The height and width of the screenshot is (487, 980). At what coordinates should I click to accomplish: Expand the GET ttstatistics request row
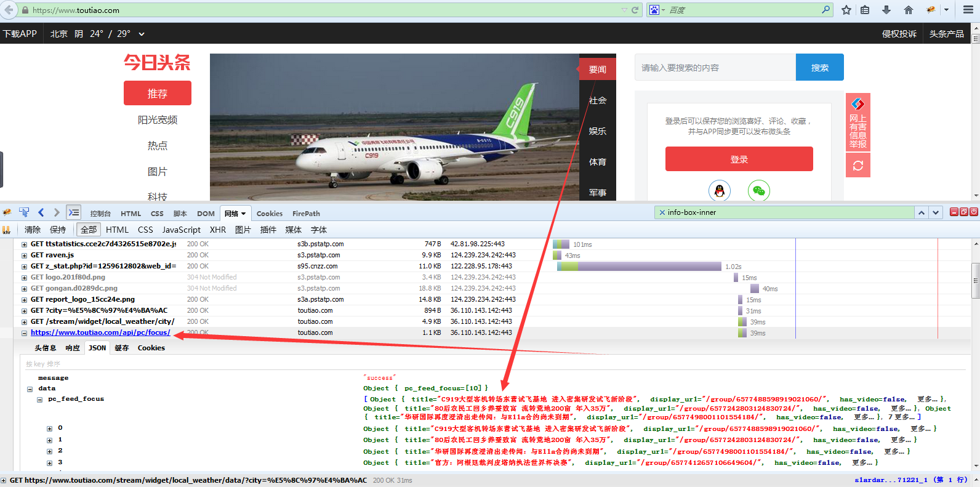click(24, 244)
